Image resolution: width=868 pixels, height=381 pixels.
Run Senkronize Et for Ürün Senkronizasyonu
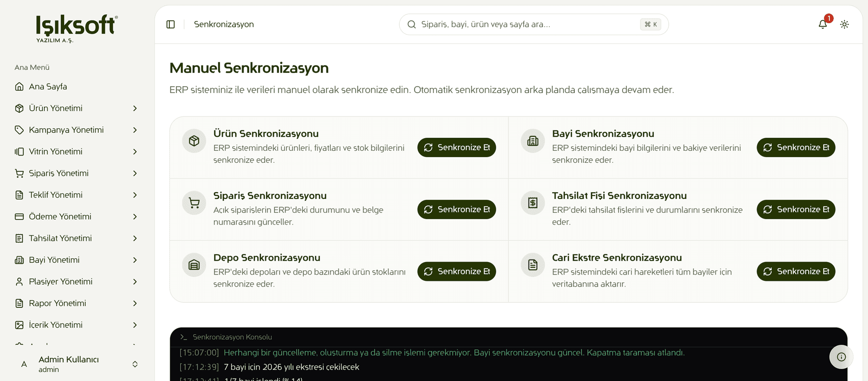point(457,147)
